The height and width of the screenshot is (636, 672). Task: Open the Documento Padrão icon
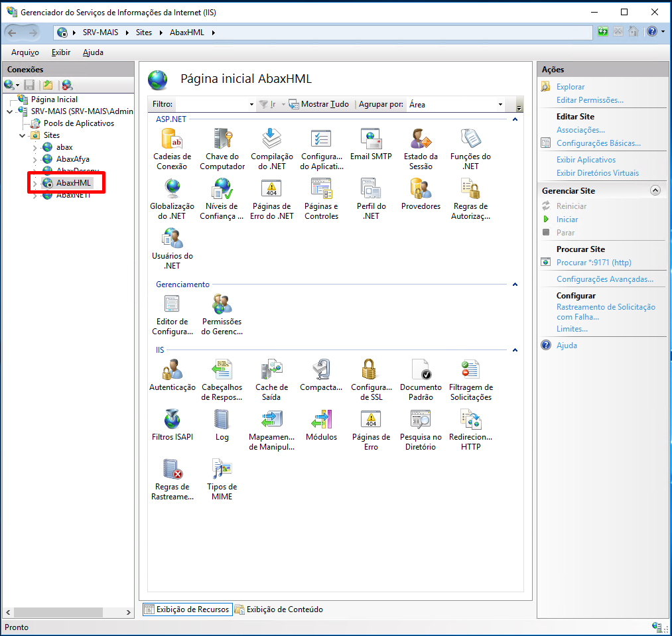click(x=421, y=370)
